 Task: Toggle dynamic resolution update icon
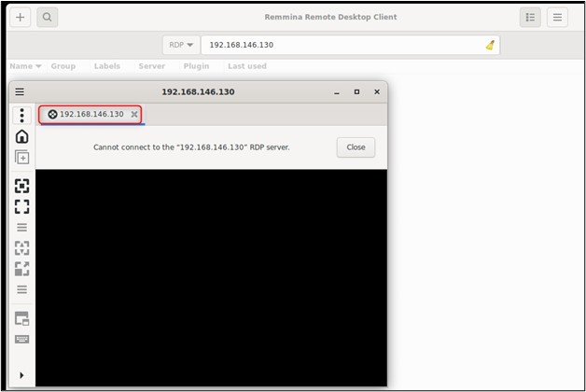(x=22, y=247)
